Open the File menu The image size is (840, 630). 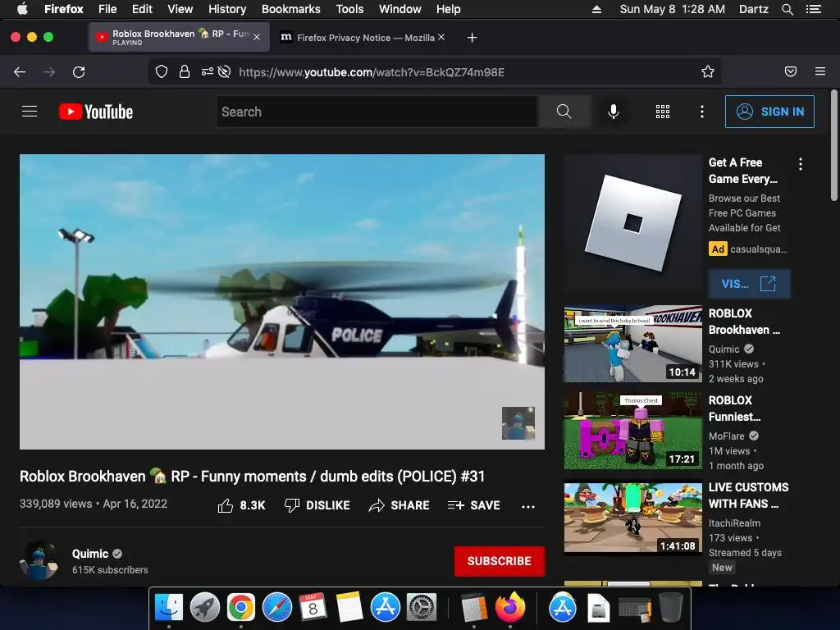[107, 9]
